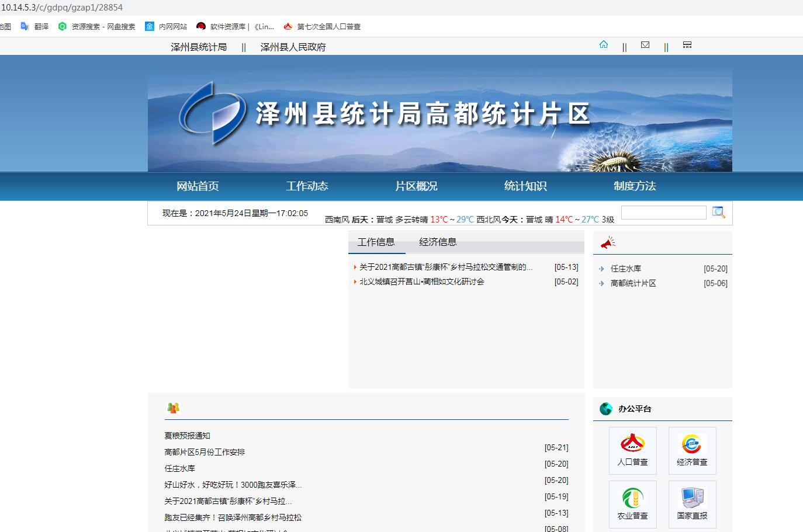The height and width of the screenshot is (532, 803).
Task: Open the 资源搜索 - 网盘搜索 bookmark
Action: pyautogui.click(x=97, y=26)
